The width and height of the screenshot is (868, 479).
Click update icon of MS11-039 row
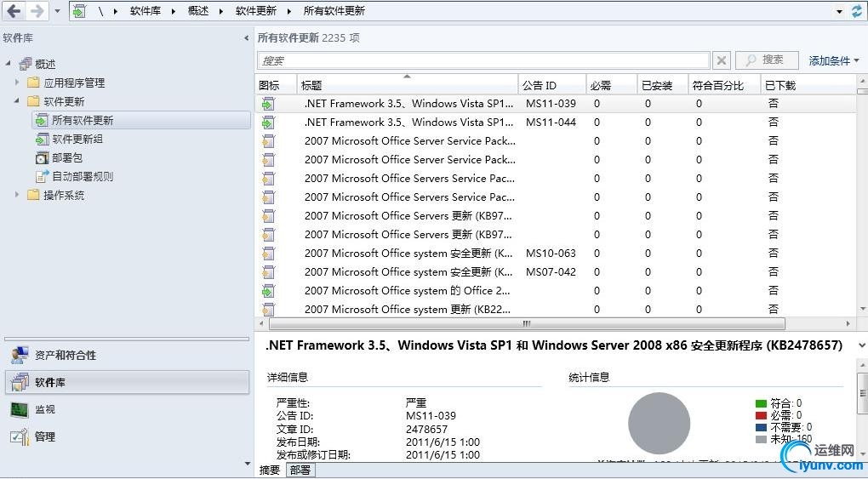[268, 104]
